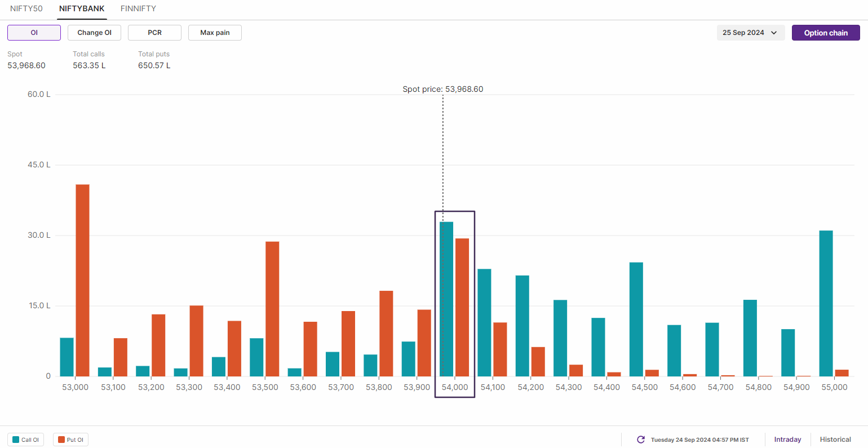This screenshot has height=448, width=868.
Task: Open the FINNIFTY tab
Action: click(x=138, y=8)
